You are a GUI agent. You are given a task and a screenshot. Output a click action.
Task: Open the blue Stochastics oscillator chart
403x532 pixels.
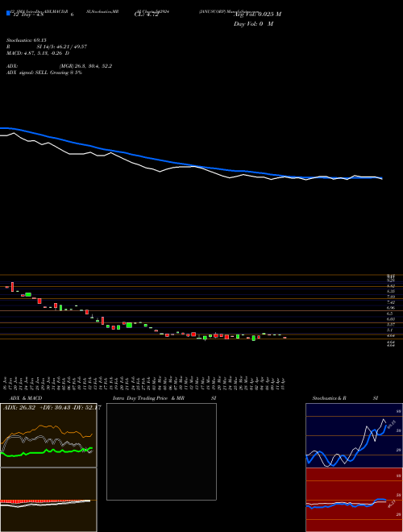354,435
